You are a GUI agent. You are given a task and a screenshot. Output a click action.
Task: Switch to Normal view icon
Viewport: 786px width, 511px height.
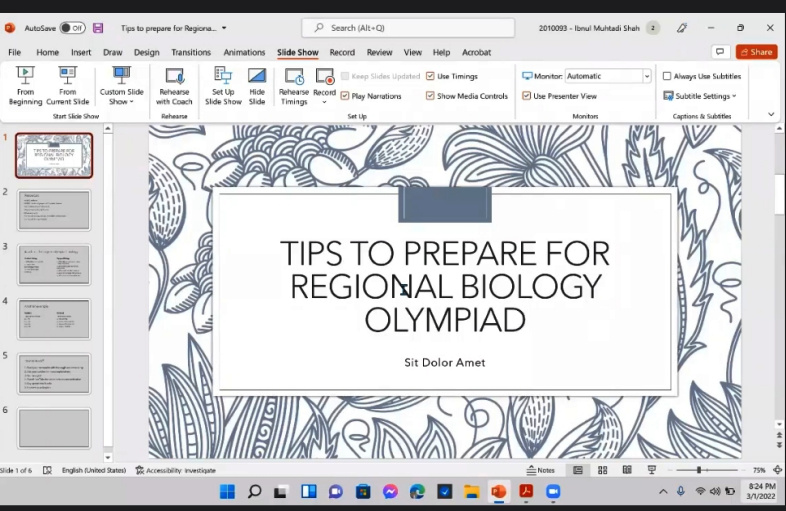point(577,470)
